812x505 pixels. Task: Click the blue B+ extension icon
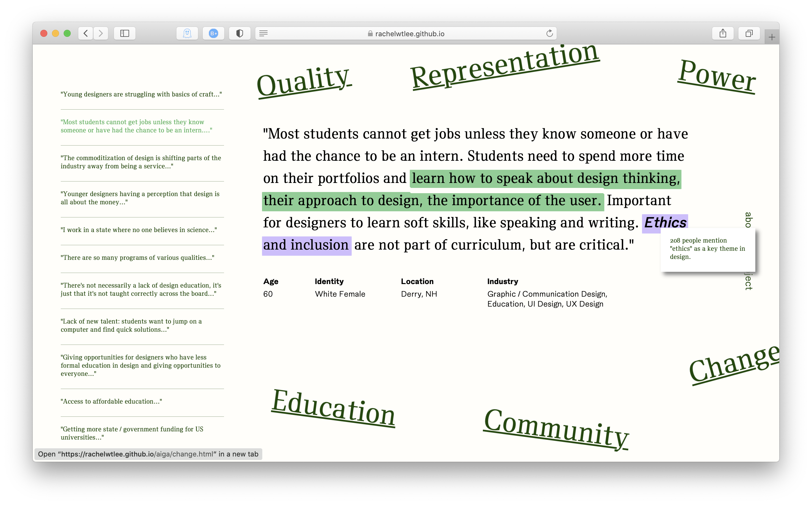pos(213,33)
